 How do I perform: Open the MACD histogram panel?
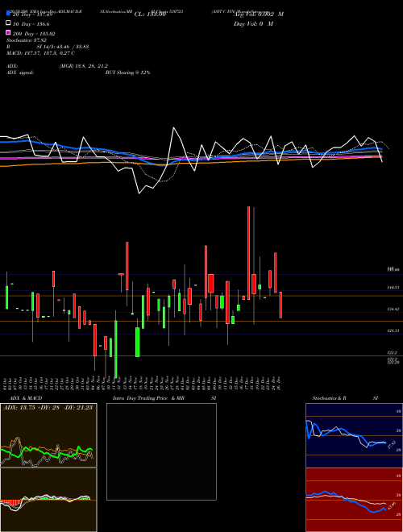coord(48,500)
